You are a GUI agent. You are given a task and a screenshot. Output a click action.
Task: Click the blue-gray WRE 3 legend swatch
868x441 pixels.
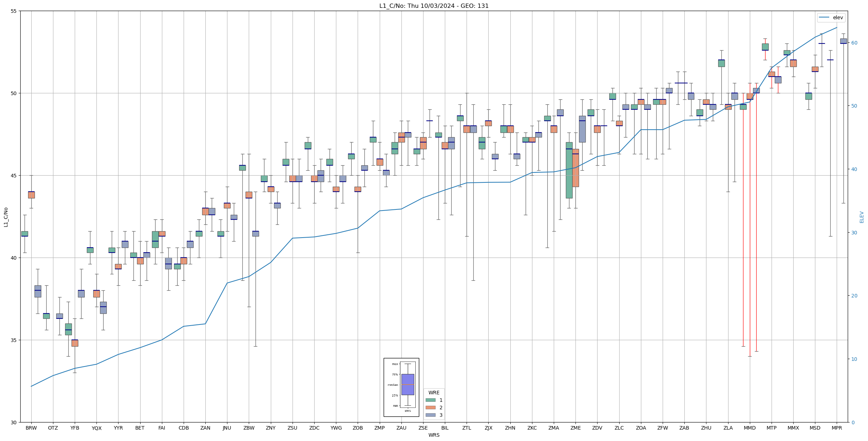(430, 415)
